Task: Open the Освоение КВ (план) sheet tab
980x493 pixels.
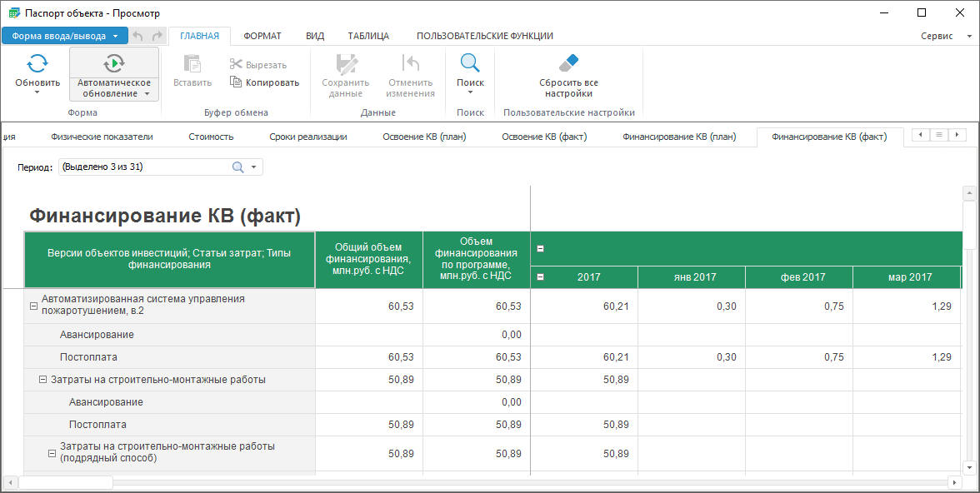Action: 423,137
